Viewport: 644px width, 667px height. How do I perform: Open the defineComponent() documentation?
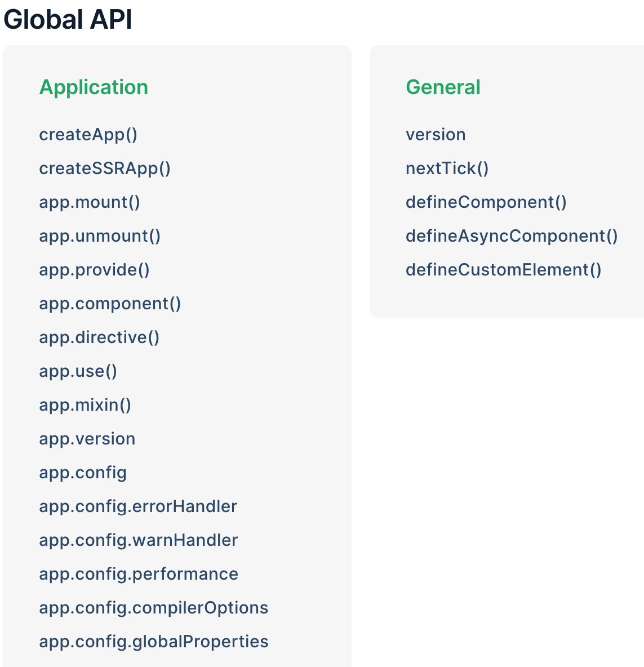[487, 203]
